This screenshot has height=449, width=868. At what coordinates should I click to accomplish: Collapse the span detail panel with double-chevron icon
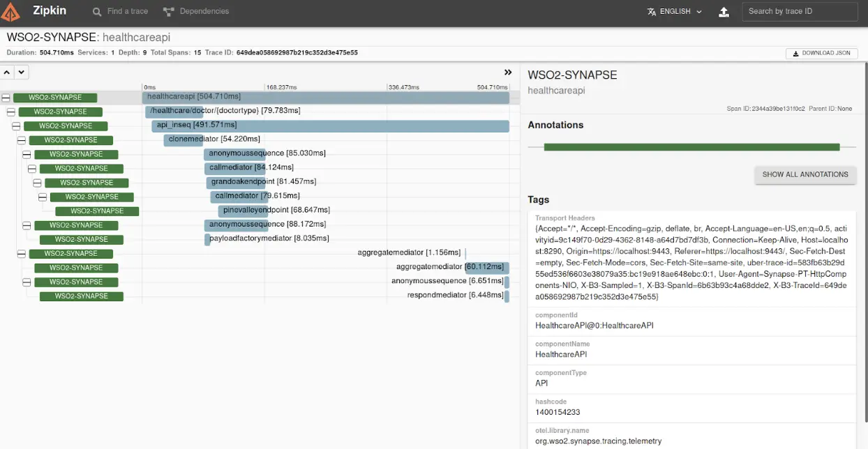click(x=509, y=72)
